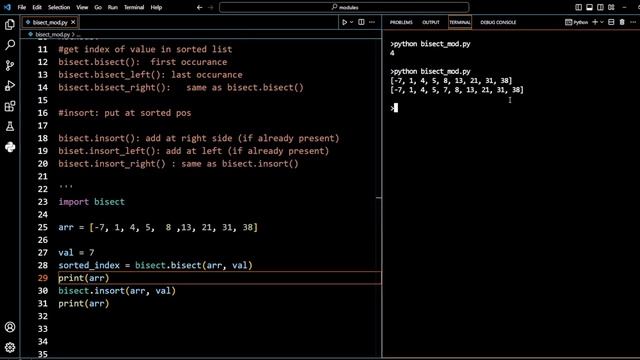Kill the terminal with trash icon
Viewport: 640px width, 360px height.
click(x=622, y=22)
